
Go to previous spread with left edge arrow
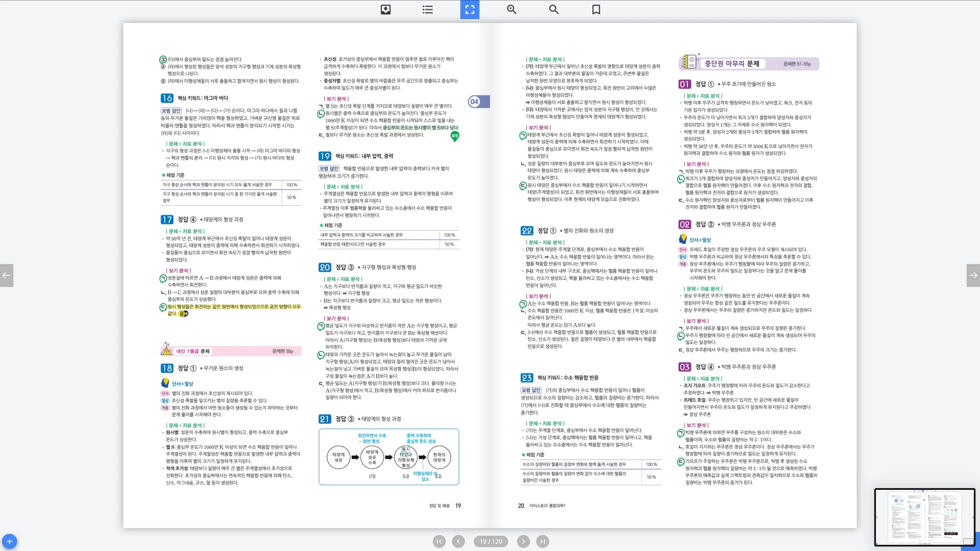click(6, 275)
